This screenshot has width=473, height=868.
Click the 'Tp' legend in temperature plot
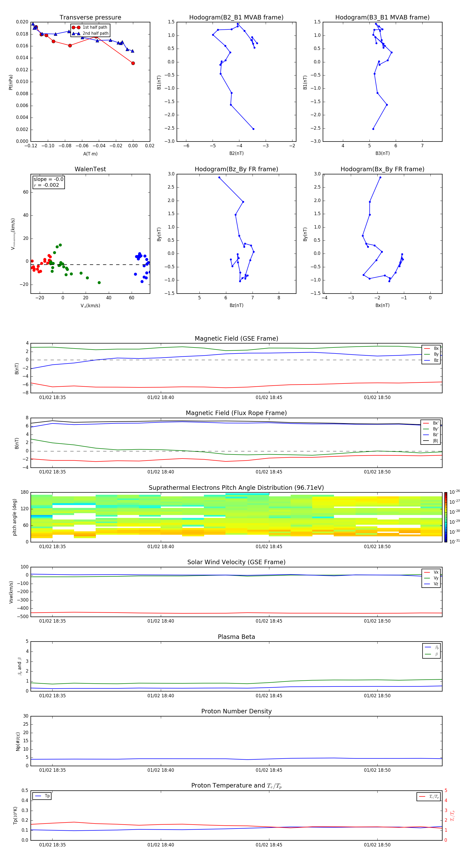point(42,796)
